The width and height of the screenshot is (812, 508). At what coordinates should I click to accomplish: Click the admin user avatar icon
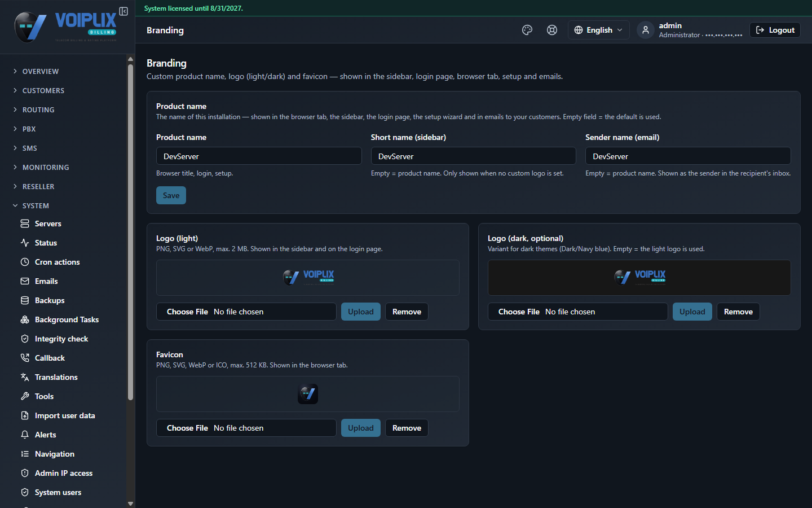click(x=646, y=30)
